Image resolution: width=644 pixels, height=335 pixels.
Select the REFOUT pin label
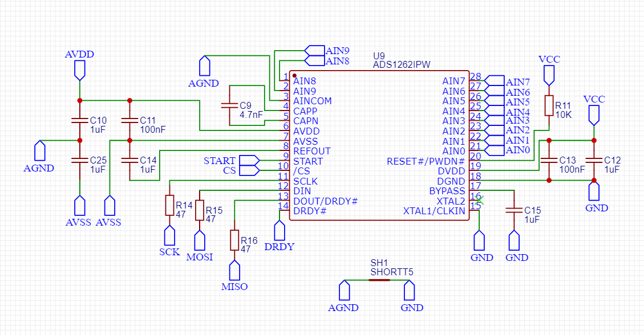pos(311,151)
